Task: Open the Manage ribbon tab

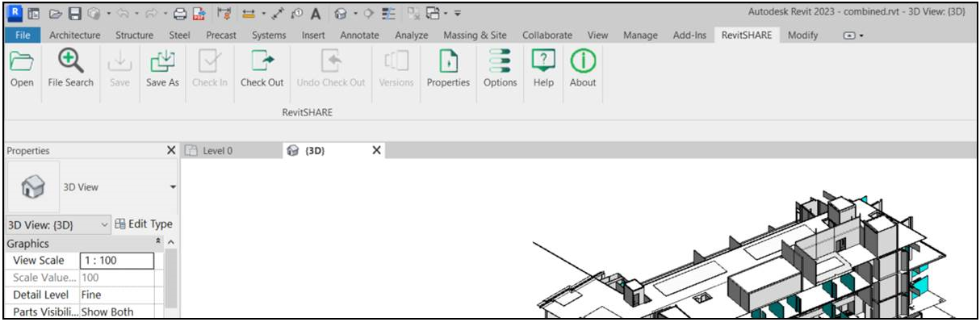Action: pos(640,36)
